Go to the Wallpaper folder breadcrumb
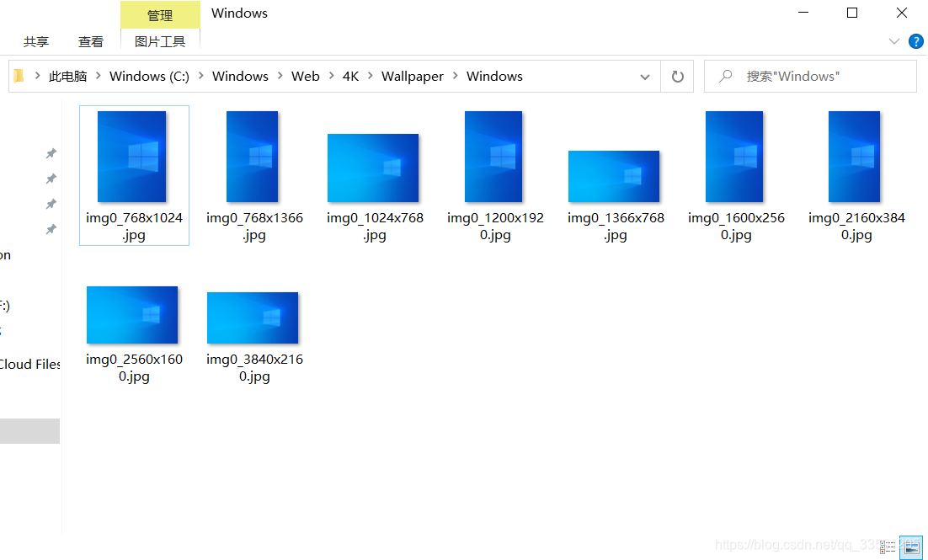The width and height of the screenshot is (928, 560). click(413, 77)
